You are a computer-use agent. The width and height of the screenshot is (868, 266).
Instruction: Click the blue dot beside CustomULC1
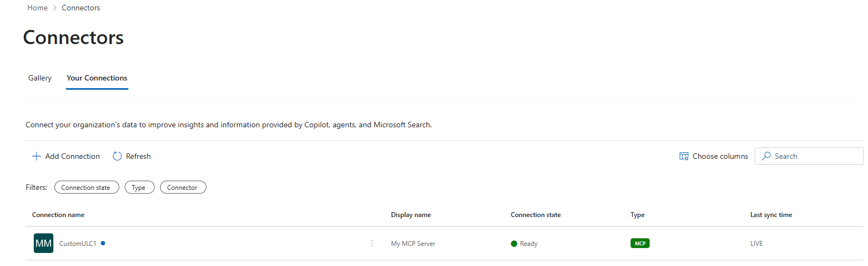point(103,243)
